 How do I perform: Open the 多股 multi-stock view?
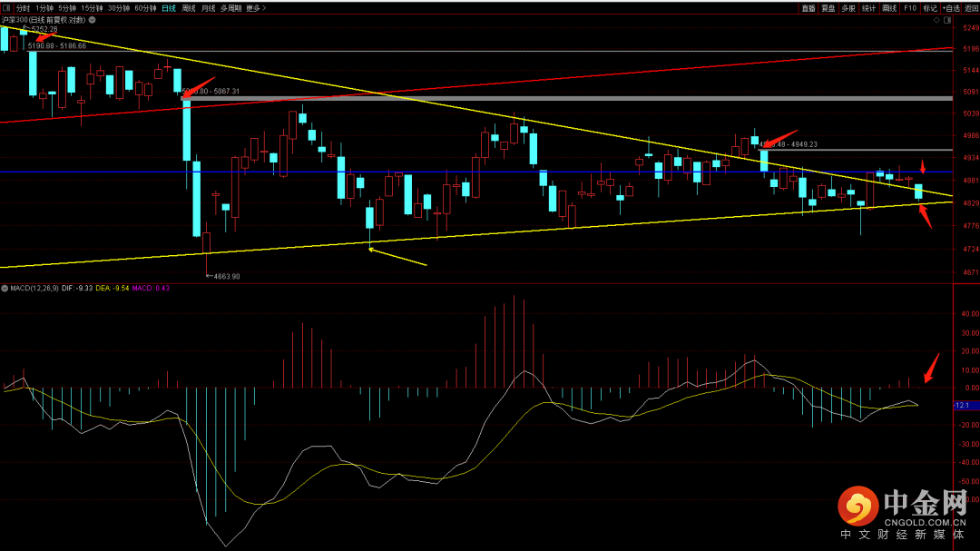click(848, 8)
